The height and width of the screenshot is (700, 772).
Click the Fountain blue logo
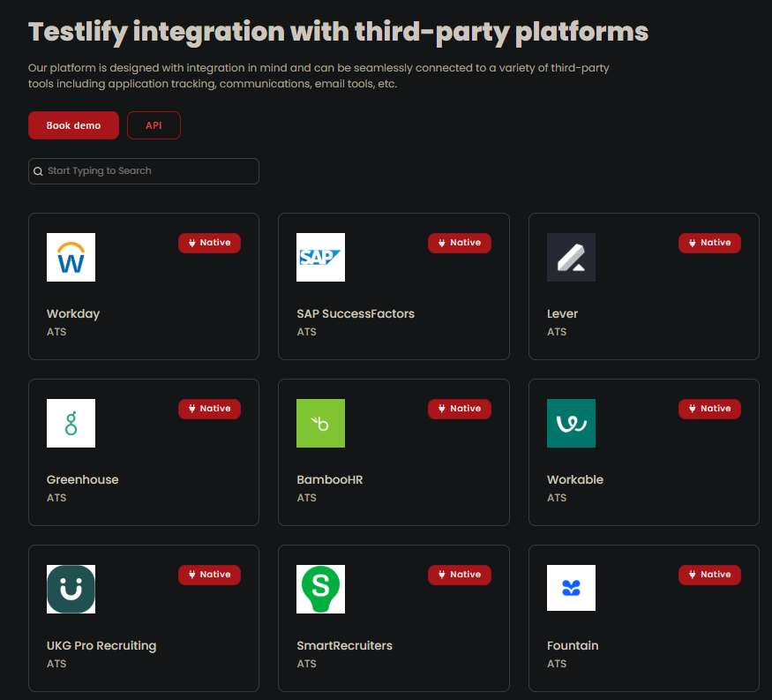[571, 588]
